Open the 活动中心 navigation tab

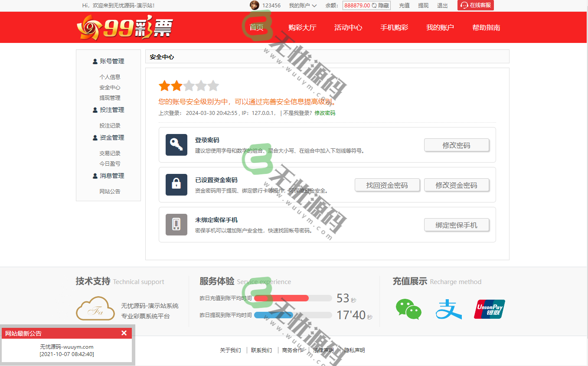348,28
